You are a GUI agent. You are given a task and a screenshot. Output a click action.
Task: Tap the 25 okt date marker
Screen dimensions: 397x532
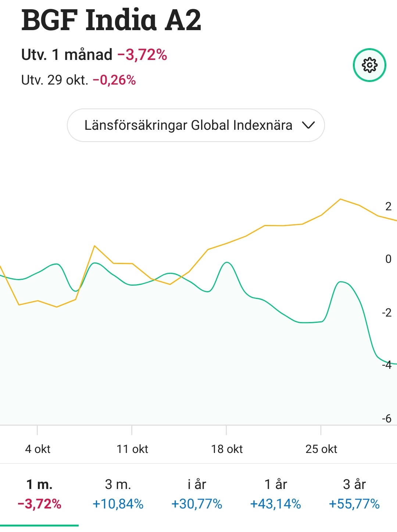point(321,449)
